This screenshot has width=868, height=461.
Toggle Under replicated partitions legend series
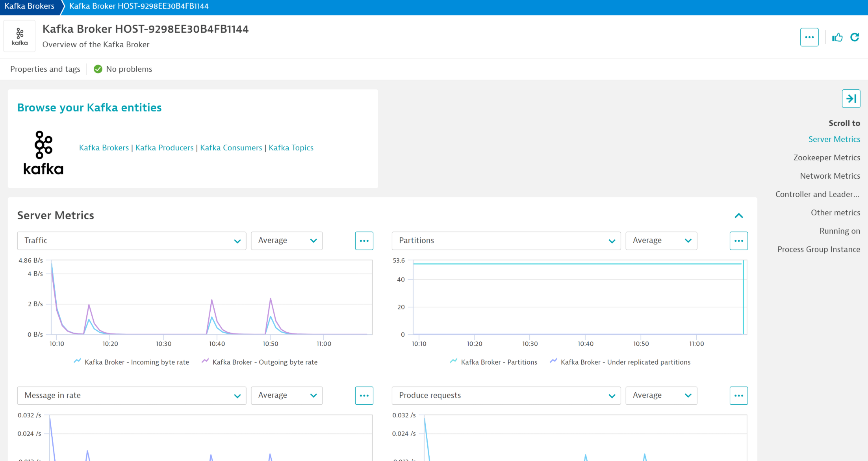coord(625,362)
